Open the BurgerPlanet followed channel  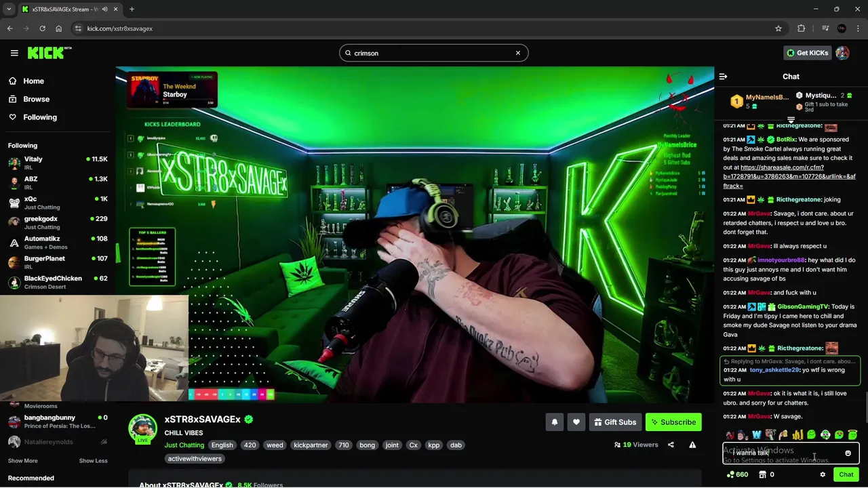[x=58, y=262]
